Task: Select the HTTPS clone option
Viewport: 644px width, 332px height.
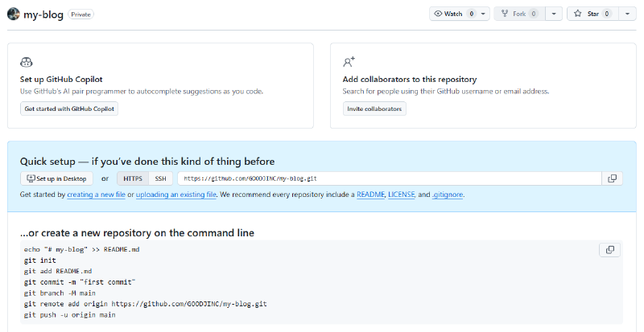Action: 133,178
